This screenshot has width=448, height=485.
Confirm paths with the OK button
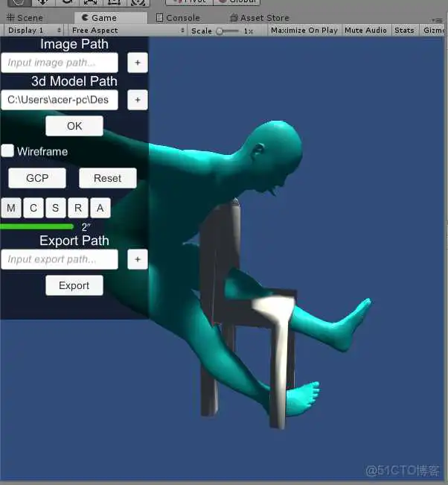[x=74, y=126]
